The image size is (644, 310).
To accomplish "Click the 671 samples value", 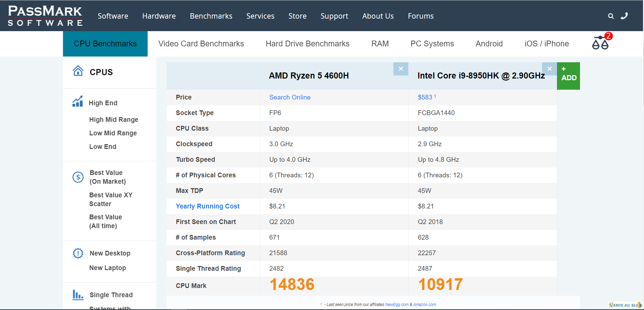I will (x=275, y=237).
